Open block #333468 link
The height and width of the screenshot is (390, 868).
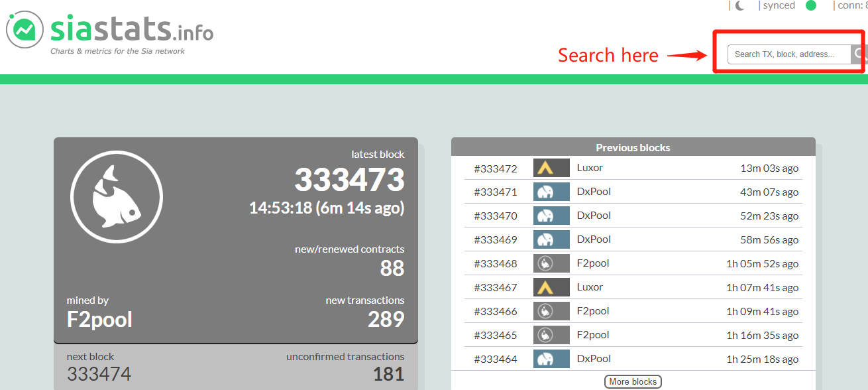pos(495,264)
